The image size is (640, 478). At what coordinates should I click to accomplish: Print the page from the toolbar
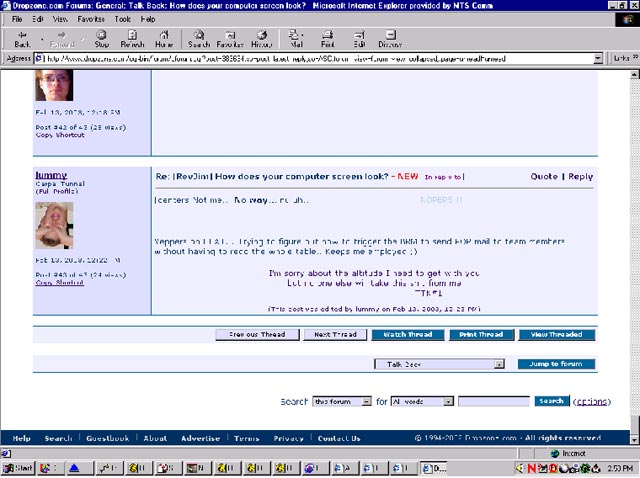pyautogui.click(x=327, y=38)
